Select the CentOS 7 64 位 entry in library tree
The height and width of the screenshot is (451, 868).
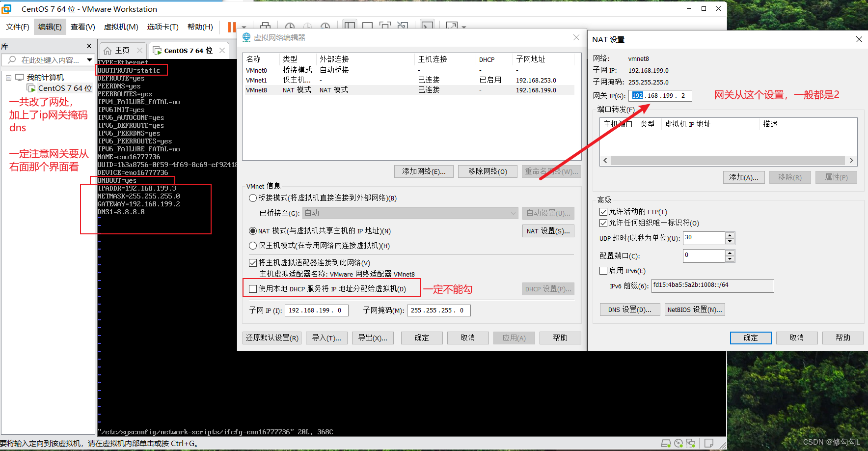click(65, 88)
